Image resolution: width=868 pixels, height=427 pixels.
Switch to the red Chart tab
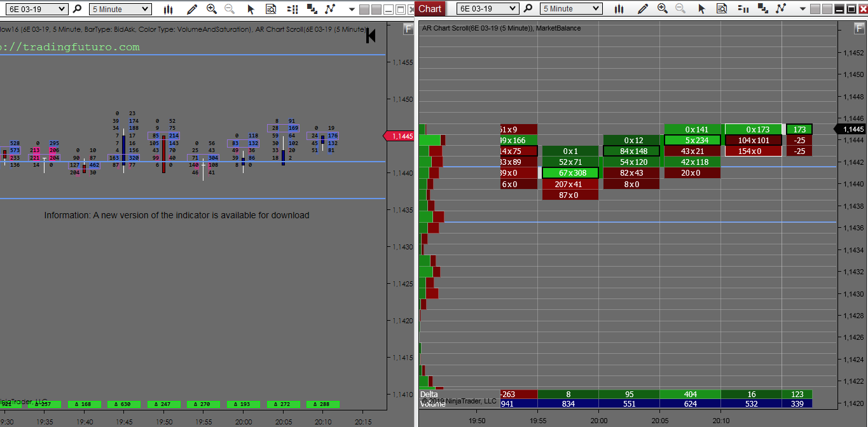coord(430,8)
